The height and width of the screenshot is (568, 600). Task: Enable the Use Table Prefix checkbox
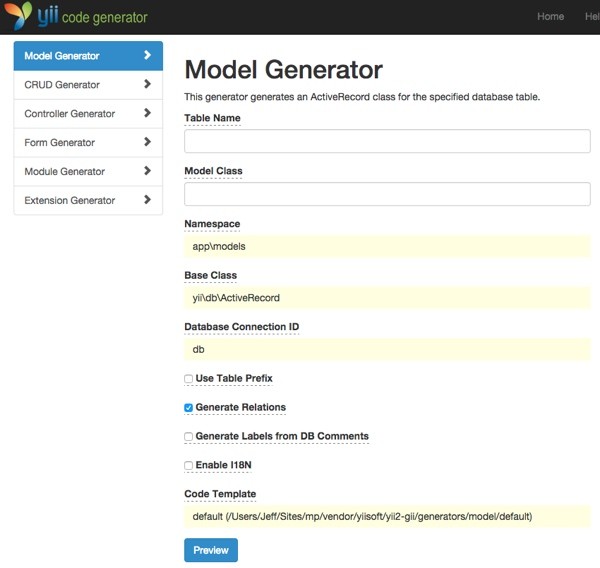(188, 379)
